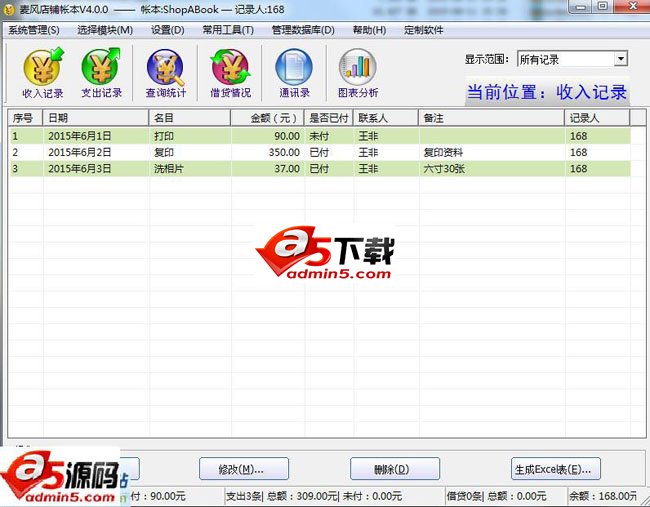Open the 图表分析 chart analysis icon
Image resolution: width=650 pixels, height=507 pixels.
pyautogui.click(x=358, y=73)
